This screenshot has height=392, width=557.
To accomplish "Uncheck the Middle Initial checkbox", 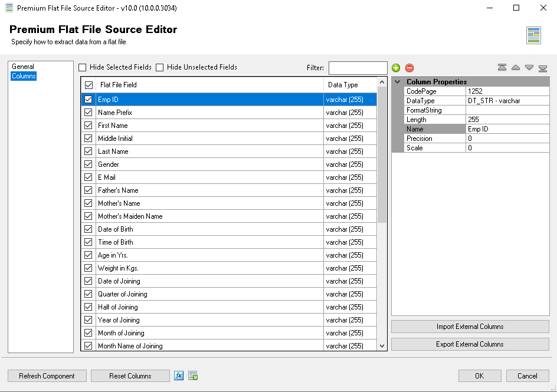I will click(89, 139).
